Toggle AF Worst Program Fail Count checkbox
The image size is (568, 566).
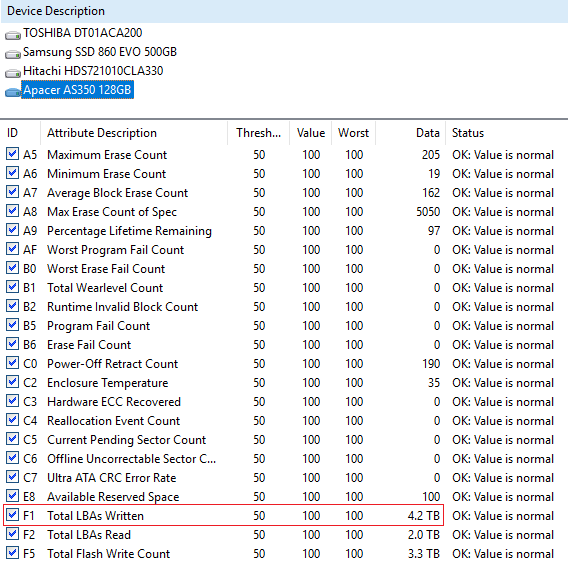12,249
